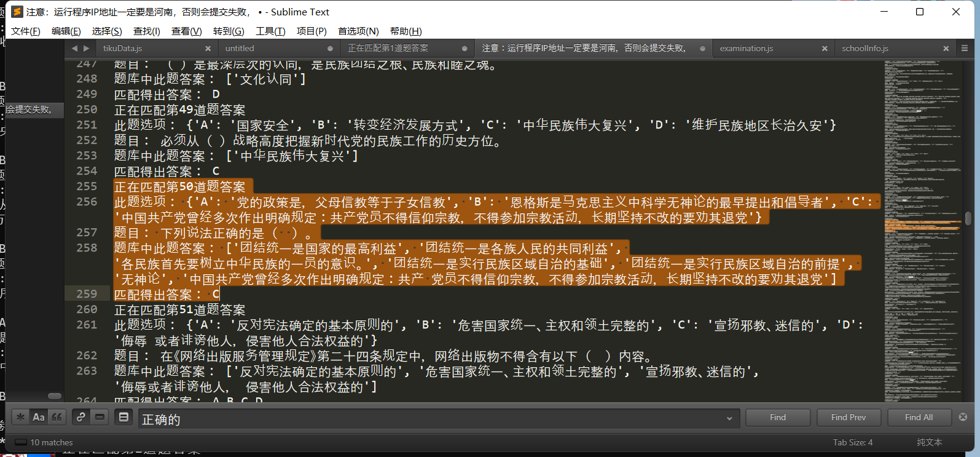Toggle regular expression search mode
Screen dimensions: 980x457
tap(20, 417)
